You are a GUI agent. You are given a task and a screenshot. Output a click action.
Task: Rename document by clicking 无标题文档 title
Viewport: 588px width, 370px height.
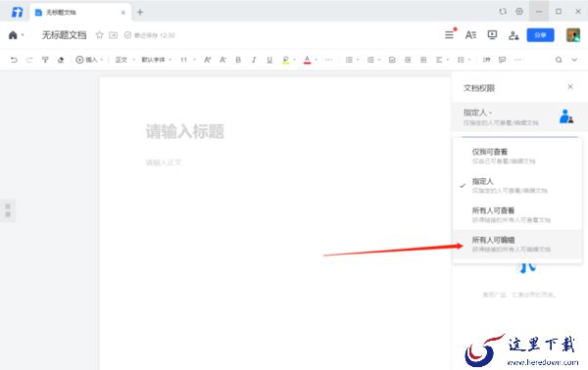pos(64,35)
